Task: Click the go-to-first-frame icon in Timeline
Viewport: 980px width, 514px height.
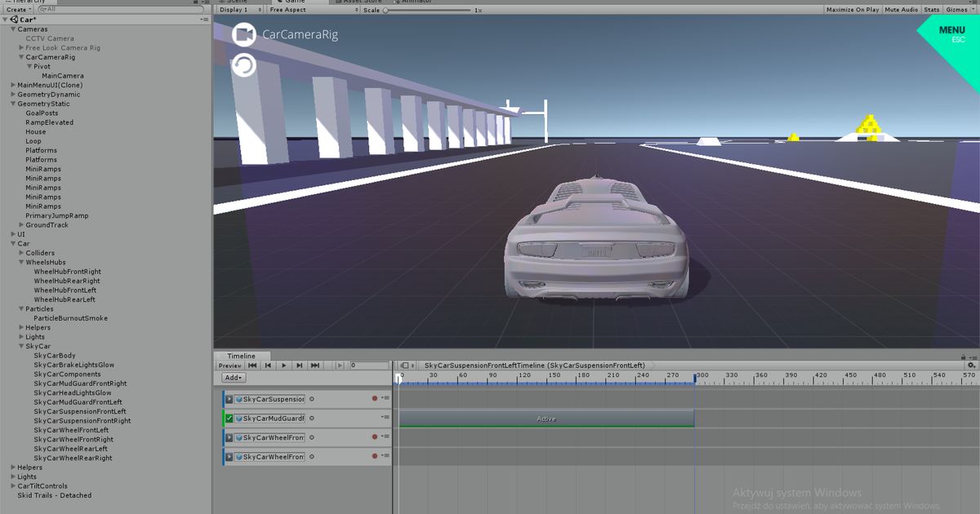Action: pos(253,365)
